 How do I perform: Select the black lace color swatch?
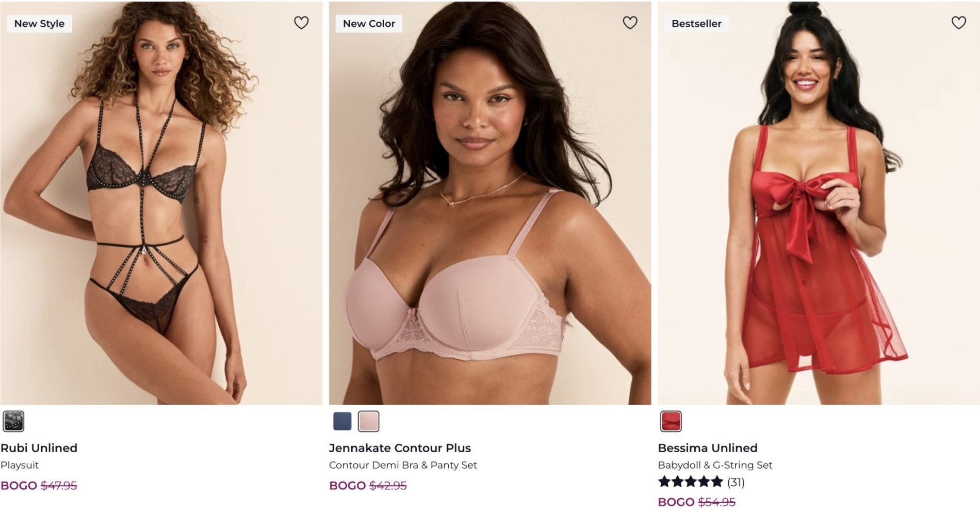13,421
